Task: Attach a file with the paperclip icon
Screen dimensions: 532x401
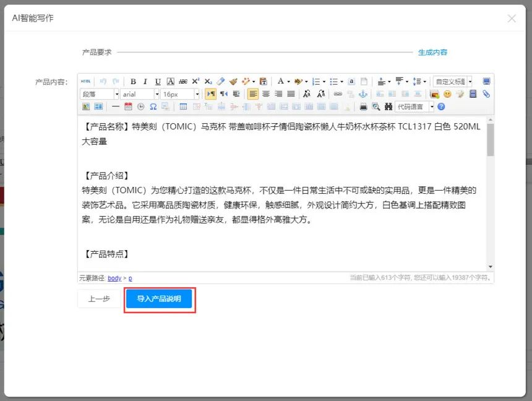Action: point(486,94)
